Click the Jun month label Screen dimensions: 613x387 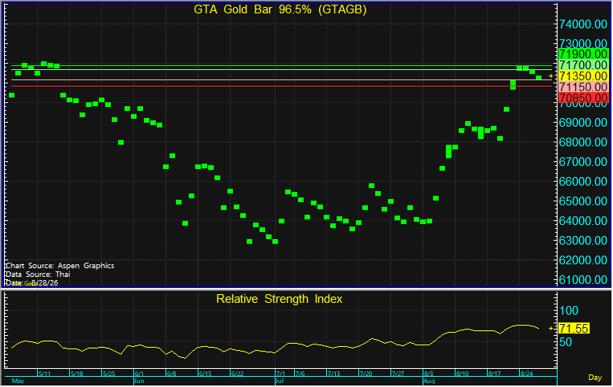[139, 381]
